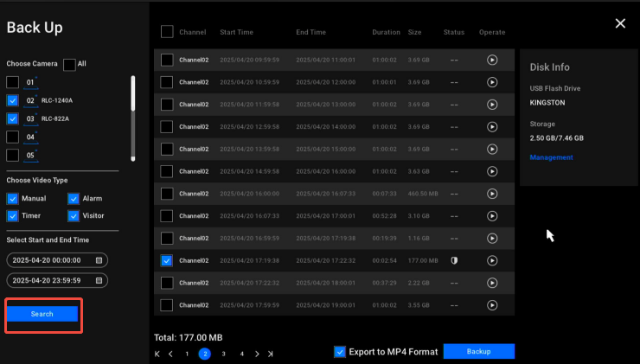Click the 177.00 MB size cell
This screenshot has width=640, height=364.
(x=423, y=261)
